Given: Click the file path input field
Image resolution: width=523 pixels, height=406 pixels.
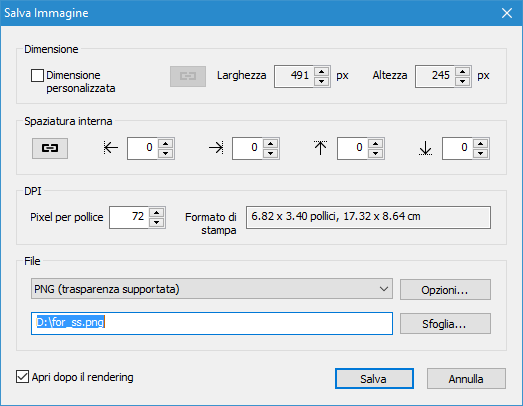Looking at the screenshot, I should [212, 323].
